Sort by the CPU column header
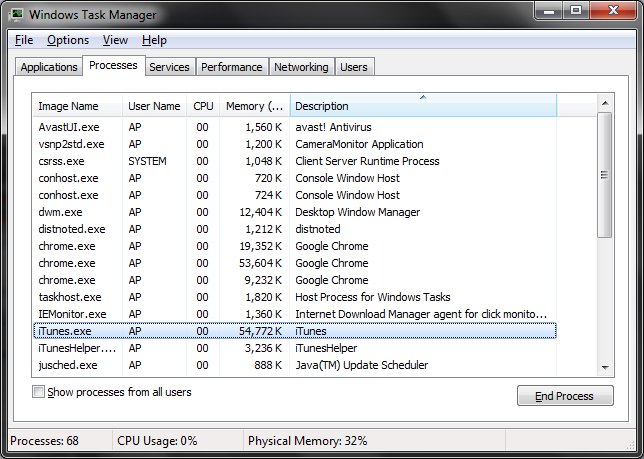The width and height of the screenshot is (644, 459). point(203,106)
